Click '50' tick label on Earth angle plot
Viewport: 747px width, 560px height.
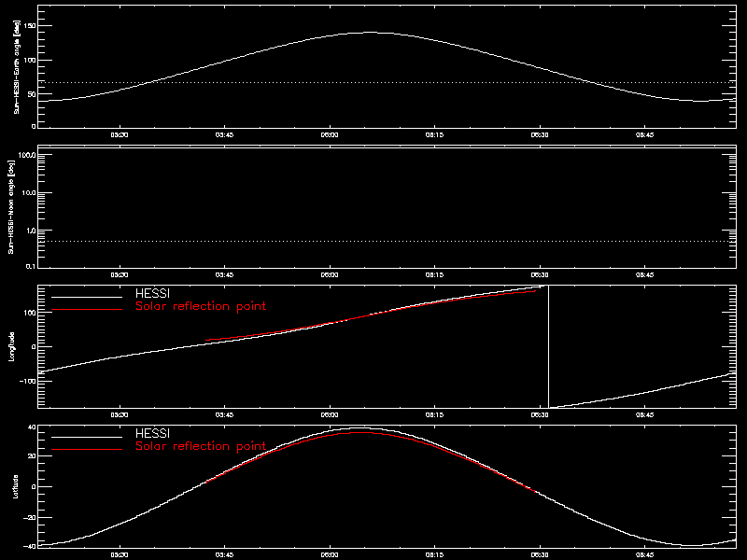[x=33, y=94]
